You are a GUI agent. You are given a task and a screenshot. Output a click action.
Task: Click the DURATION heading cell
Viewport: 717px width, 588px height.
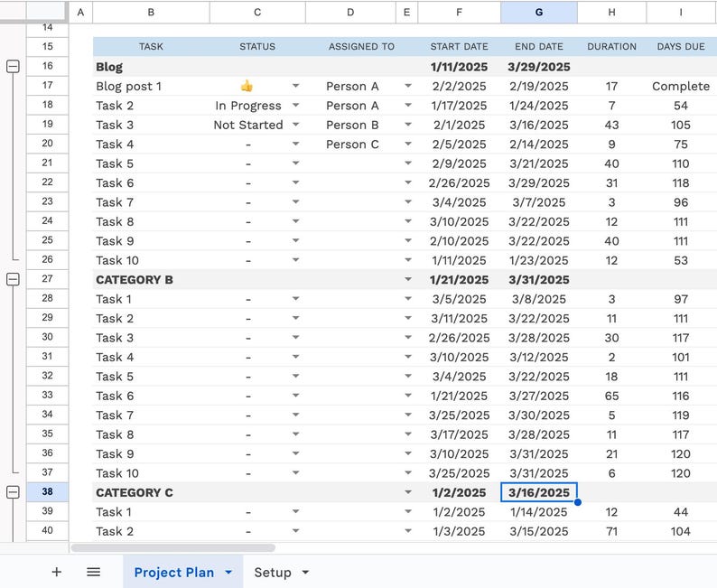click(x=612, y=47)
